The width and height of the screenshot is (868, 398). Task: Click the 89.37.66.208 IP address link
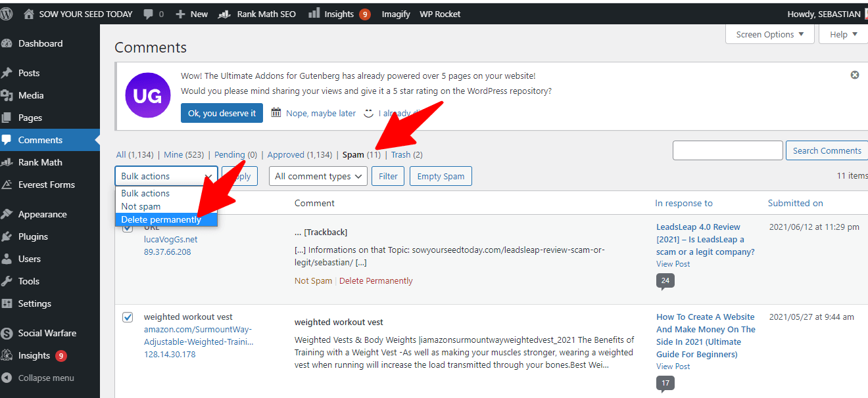(167, 252)
